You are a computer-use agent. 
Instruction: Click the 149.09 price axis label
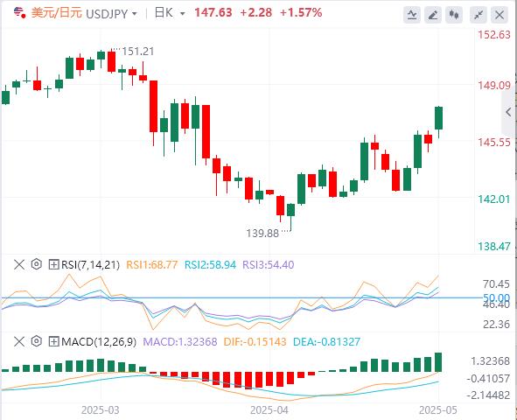click(494, 86)
